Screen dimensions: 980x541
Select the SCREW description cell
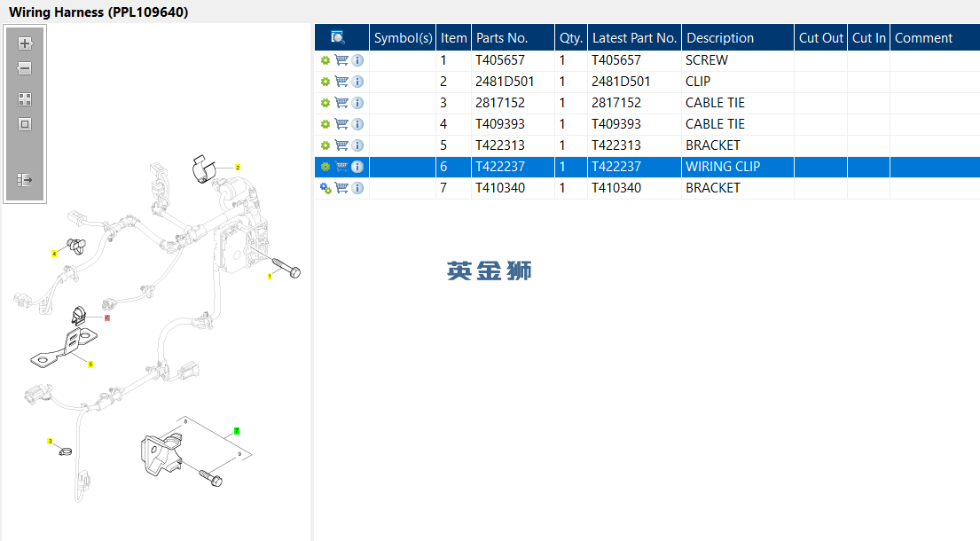tap(738, 60)
